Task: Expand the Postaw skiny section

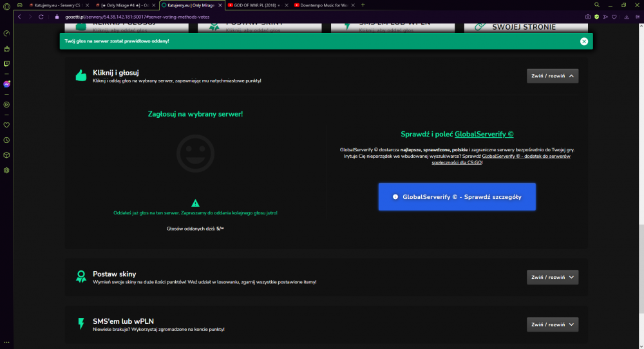Action: pyautogui.click(x=553, y=277)
